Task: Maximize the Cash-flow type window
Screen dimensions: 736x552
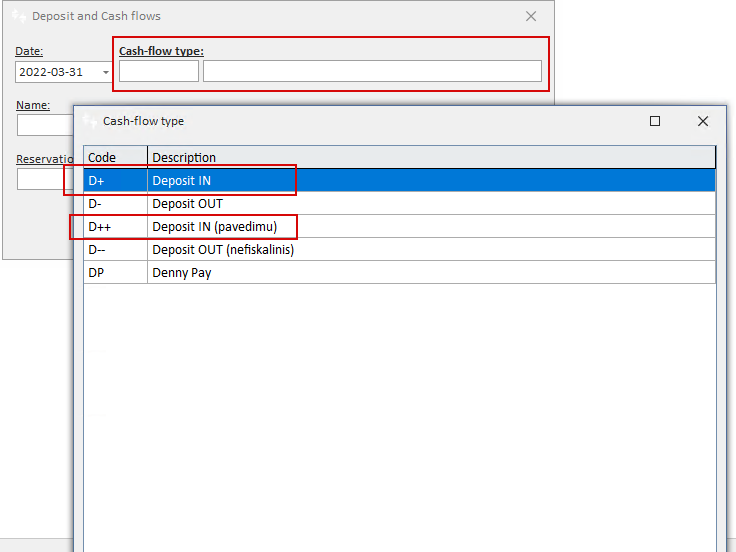Action: pyautogui.click(x=655, y=121)
